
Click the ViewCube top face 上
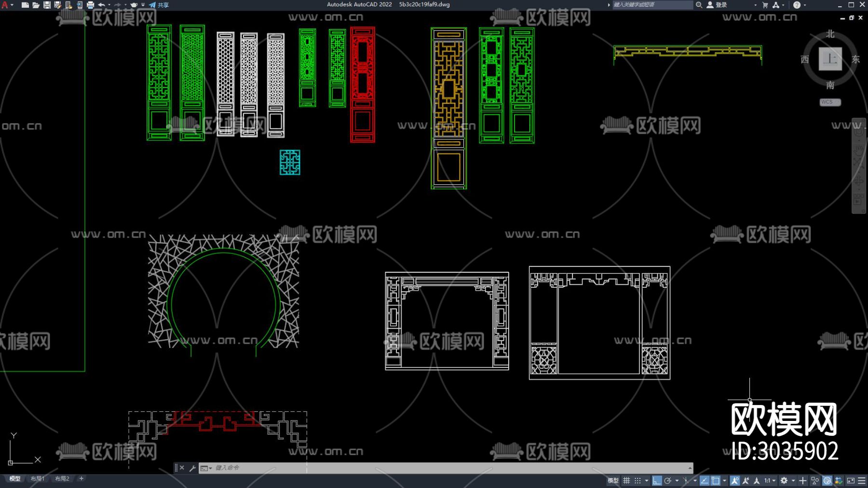[830, 59]
